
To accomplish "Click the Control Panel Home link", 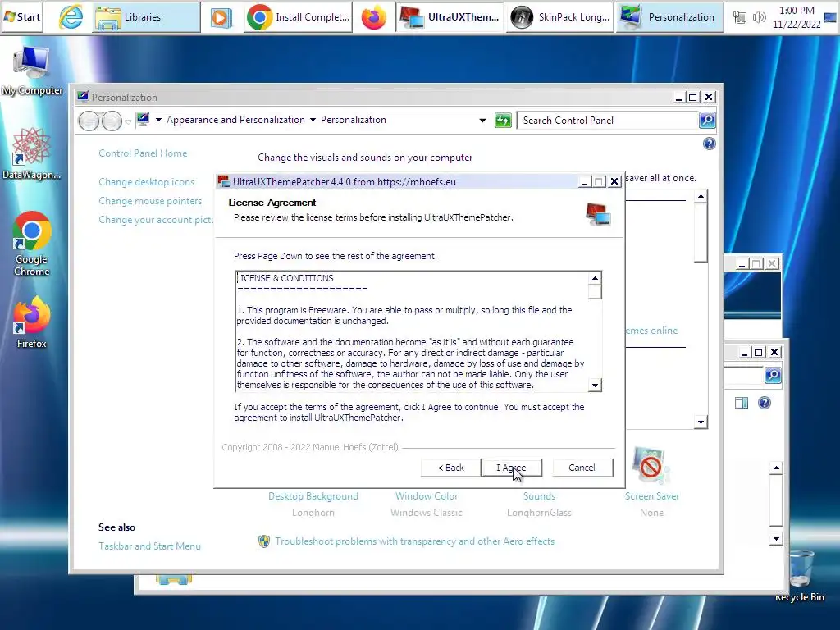I will [x=143, y=153].
